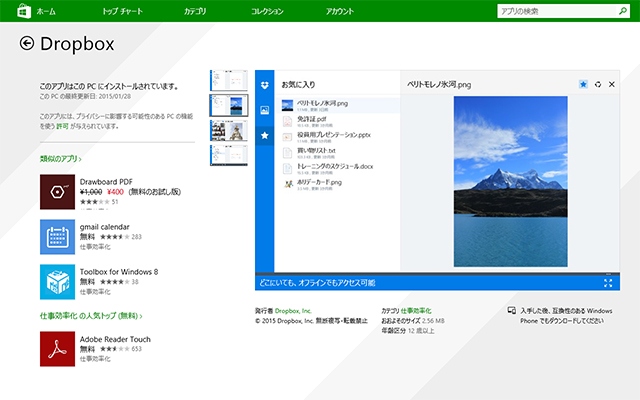This screenshot has height=400, width=640.
Task: Expand the 類似のアプリ section
Action: [60, 159]
